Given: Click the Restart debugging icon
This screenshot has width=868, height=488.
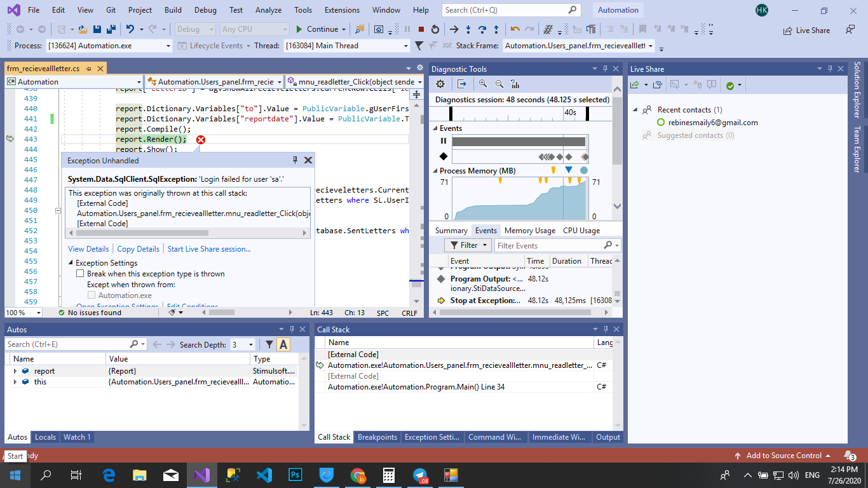Looking at the screenshot, I should [435, 29].
